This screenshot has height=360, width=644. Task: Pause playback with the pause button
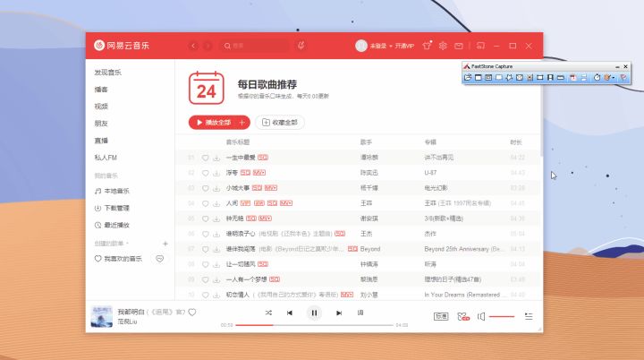pyautogui.click(x=314, y=313)
